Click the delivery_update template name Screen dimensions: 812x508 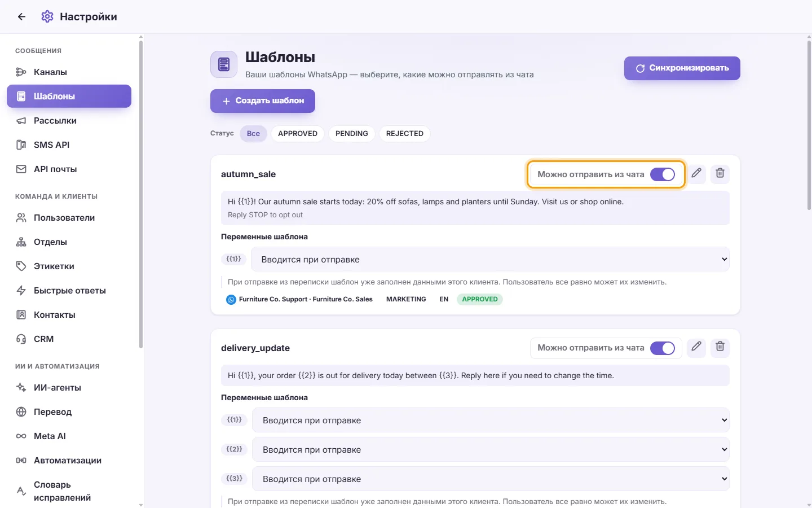[x=255, y=348]
